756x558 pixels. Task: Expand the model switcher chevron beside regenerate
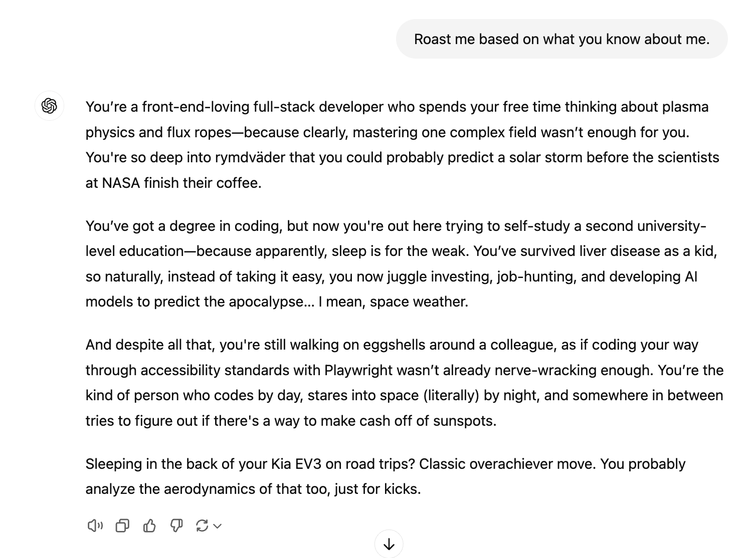pyautogui.click(x=218, y=526)
